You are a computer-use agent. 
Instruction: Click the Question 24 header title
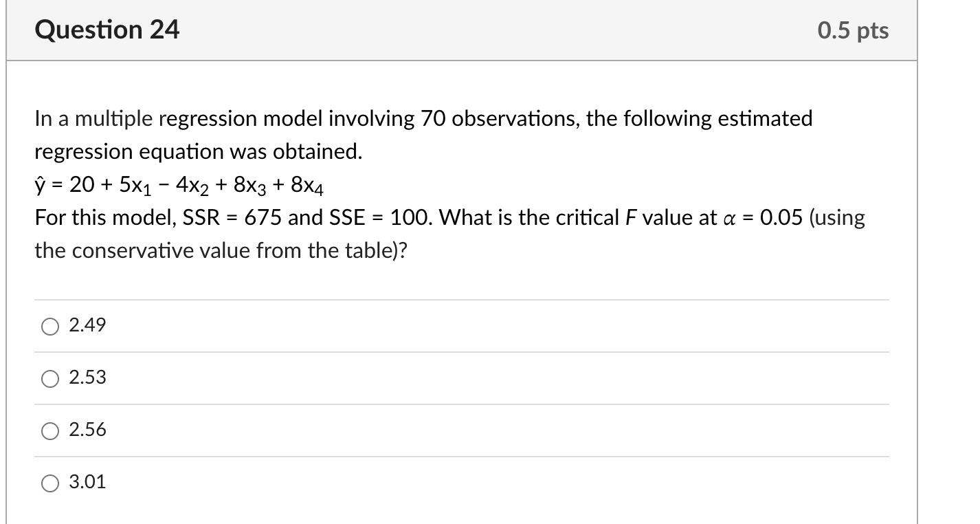coord(107,30)
